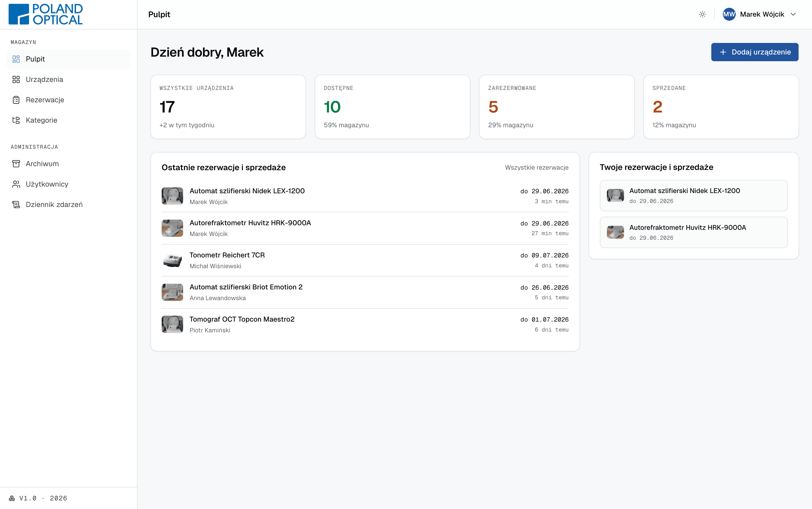
Task: Click the Rezerwacje clipboard icon
Action: pos(16,100)
